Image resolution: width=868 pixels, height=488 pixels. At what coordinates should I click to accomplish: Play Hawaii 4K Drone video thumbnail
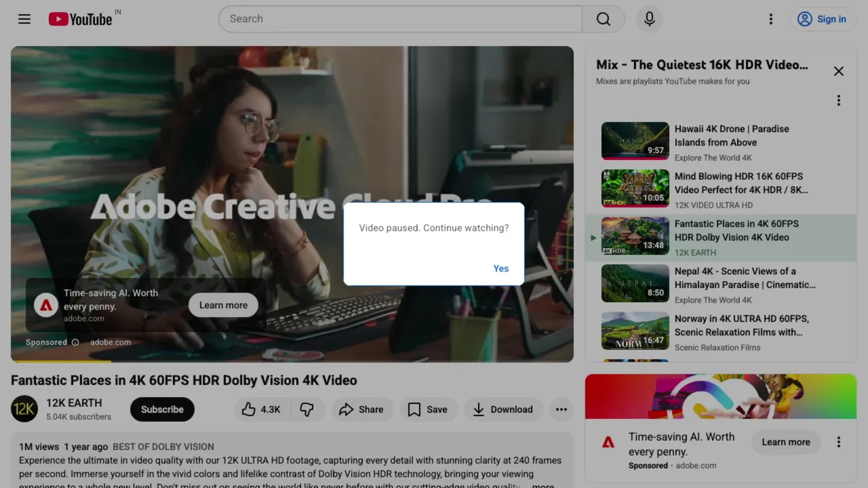click(635, 141)
